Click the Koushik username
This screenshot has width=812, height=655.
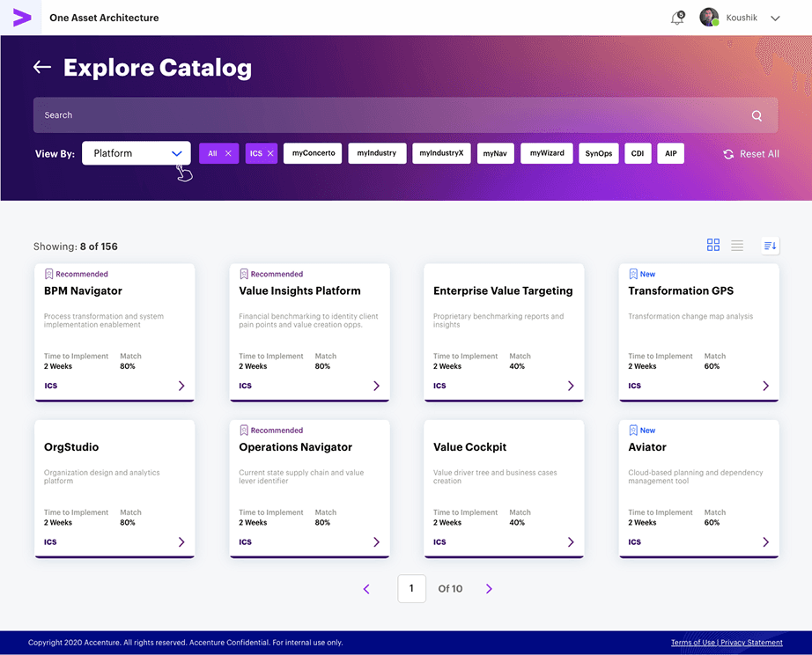[x=742, y=18]
